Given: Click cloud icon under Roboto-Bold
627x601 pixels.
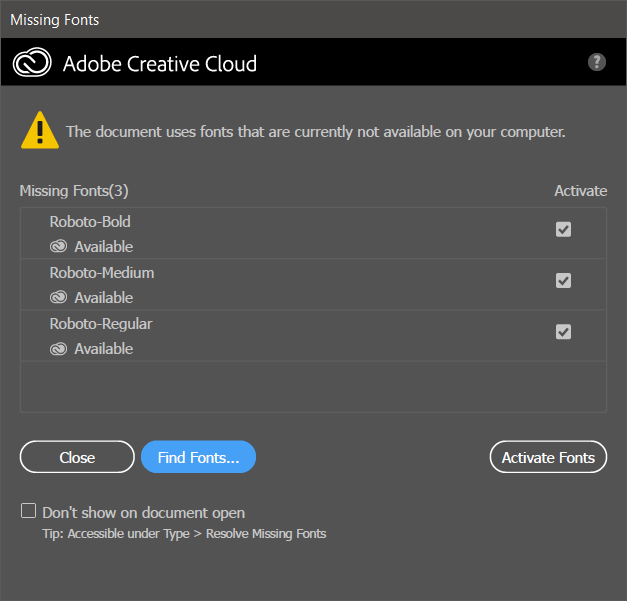Looking at the screenshot, I should point(58,246).
